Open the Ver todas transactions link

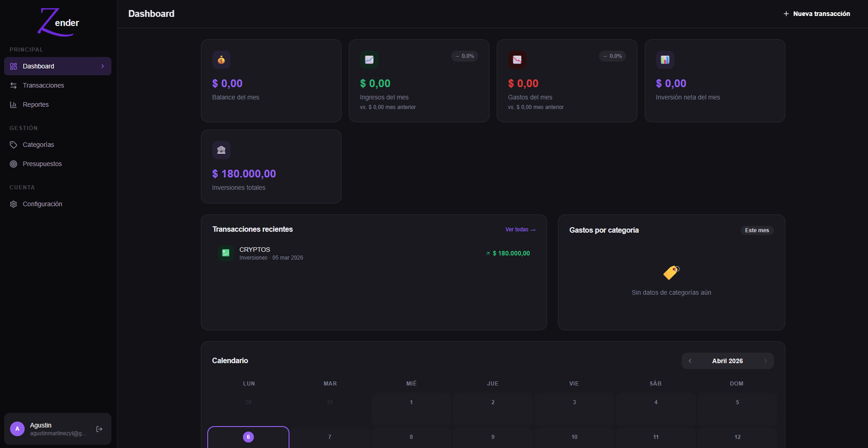[x=520, y=229]
